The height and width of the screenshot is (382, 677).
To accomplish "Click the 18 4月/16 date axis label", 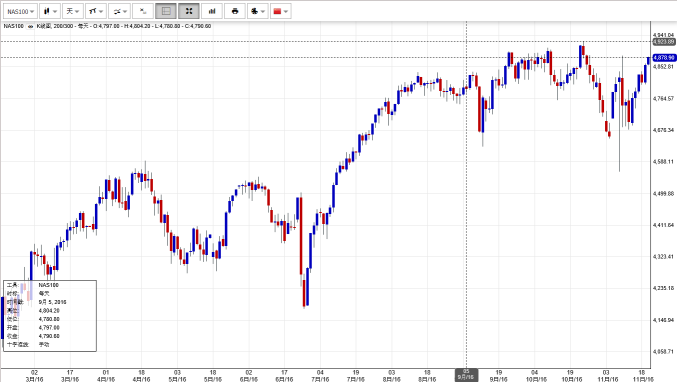I will (141, 376).
